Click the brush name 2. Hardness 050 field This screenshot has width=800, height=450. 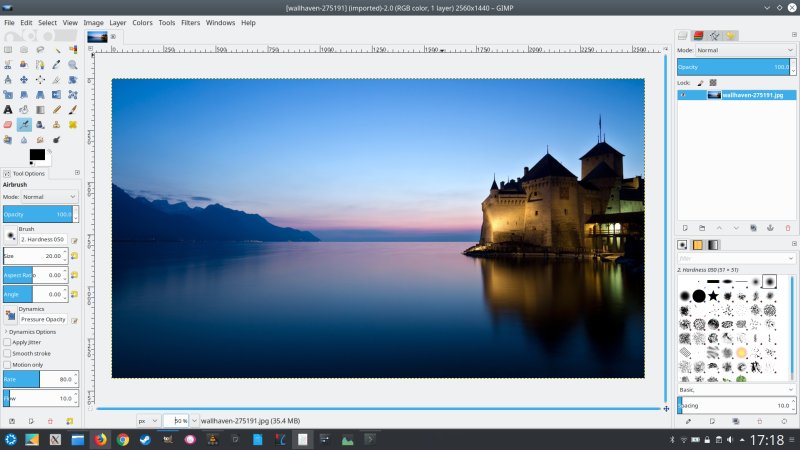pos(43,239)
